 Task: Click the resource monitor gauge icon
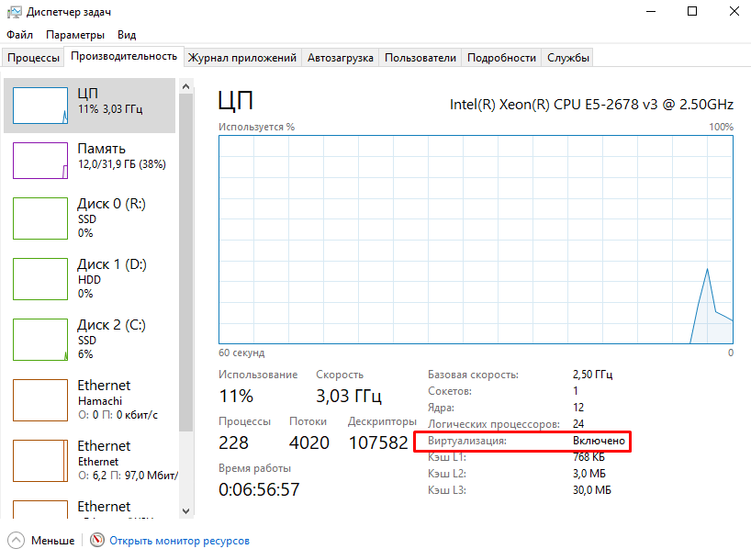(97, 540)
